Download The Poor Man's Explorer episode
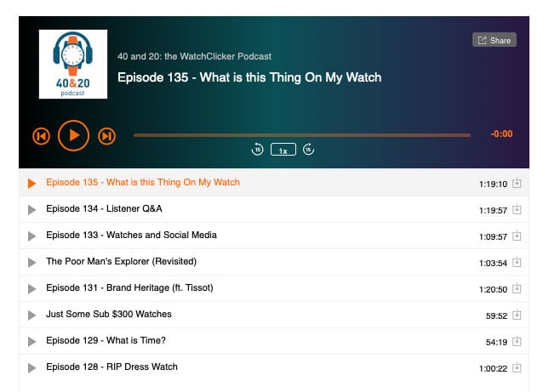 [517, 262]
